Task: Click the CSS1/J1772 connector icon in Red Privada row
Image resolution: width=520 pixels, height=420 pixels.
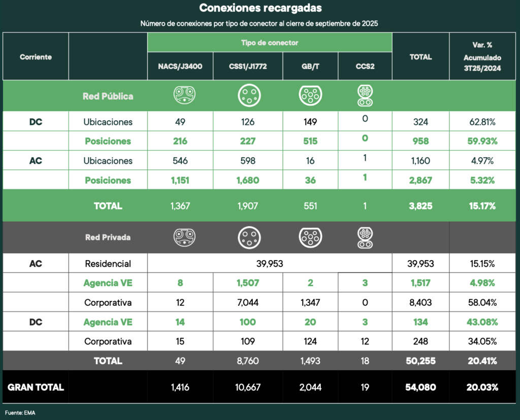Action: (x=248, y=237)
